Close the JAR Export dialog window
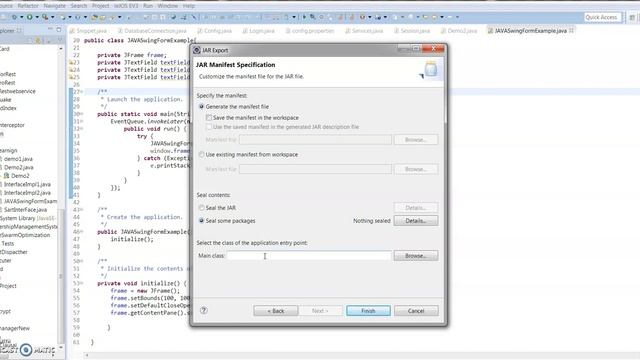The image size is (640, 360). click(x=433, y=49)
